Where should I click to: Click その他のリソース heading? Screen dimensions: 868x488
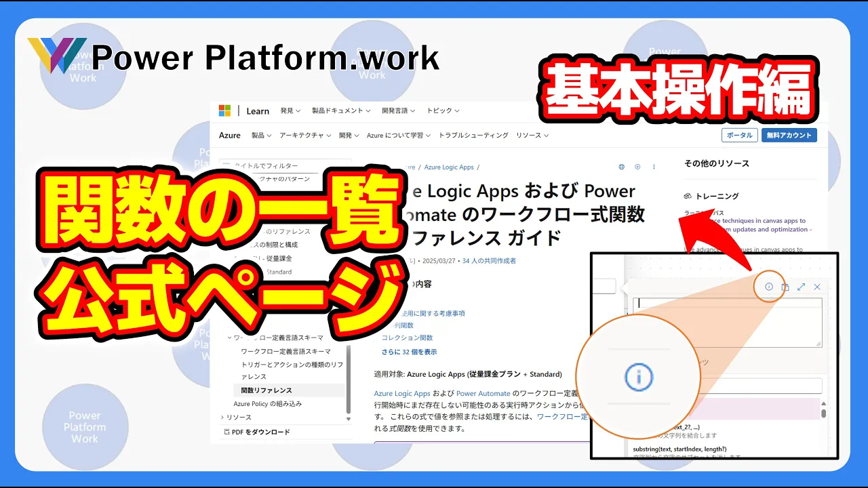716,163
